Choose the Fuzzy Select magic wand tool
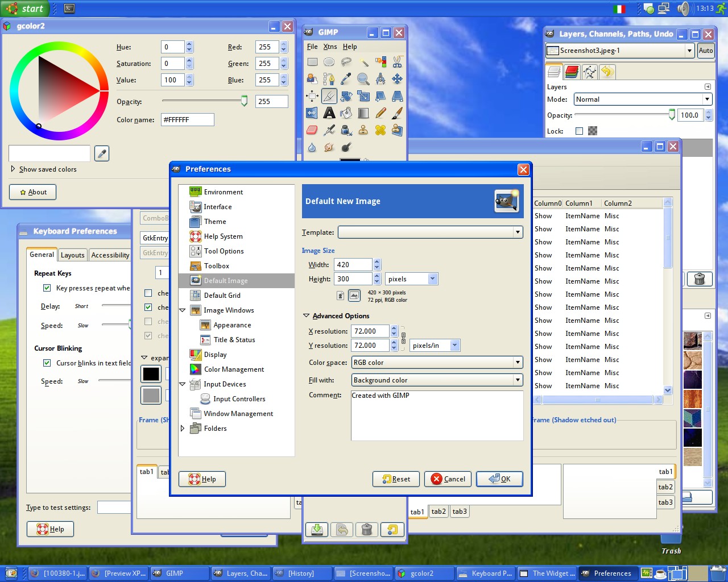This screenshot has width=728, height=582. (363, 62)
